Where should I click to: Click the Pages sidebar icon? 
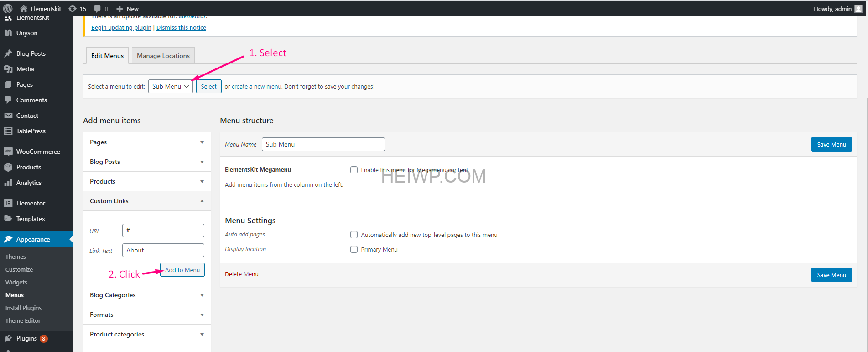(8, 84)
